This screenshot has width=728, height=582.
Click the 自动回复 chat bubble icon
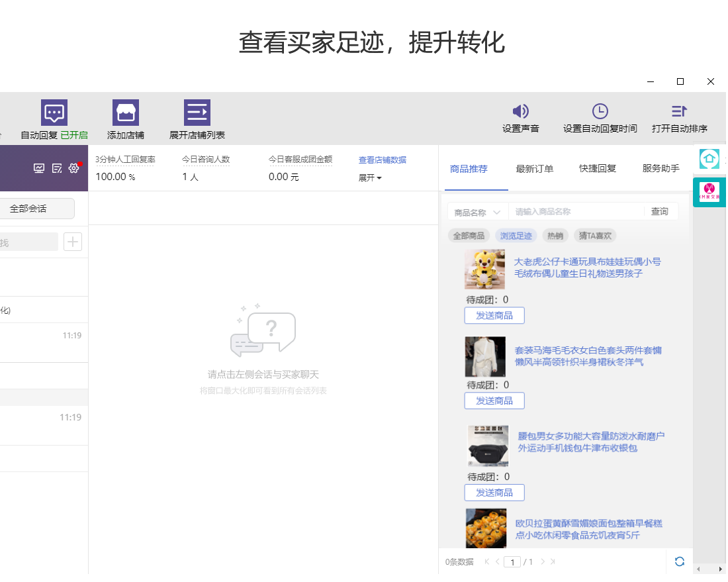(54, 113)
